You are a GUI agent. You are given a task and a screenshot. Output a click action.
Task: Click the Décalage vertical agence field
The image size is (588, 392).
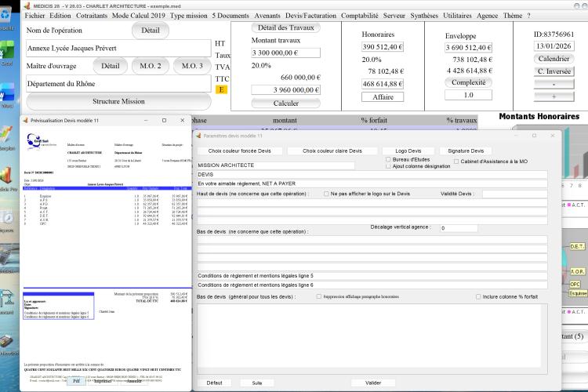[459, 227]
